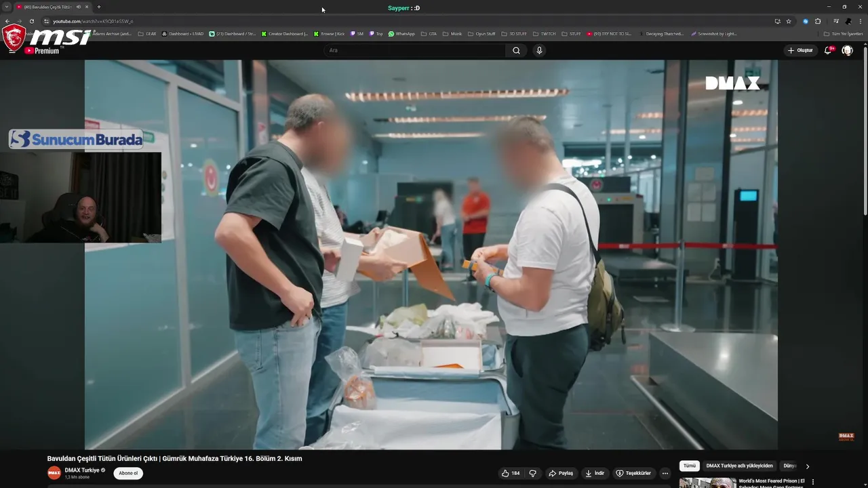Image resolution: width=868 pixels, height=488 pixels.
Task: Open Creator Dashboard bookmark
Action: [284, 33]
